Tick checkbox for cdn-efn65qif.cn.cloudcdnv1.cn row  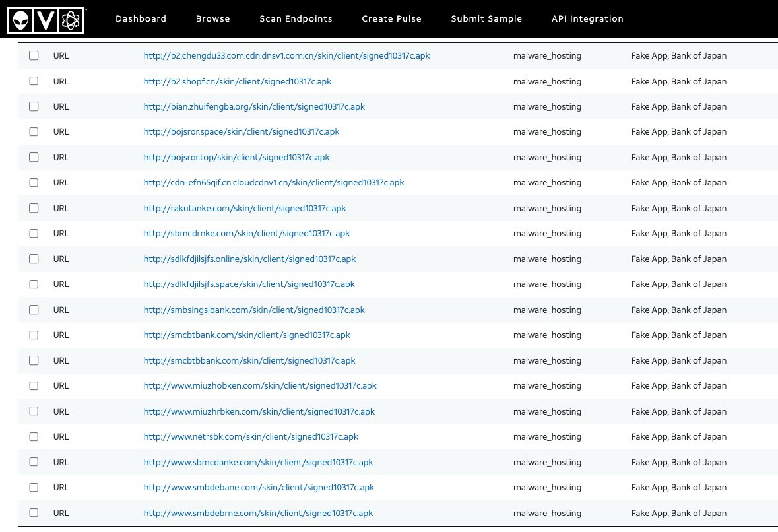(34, 183)
